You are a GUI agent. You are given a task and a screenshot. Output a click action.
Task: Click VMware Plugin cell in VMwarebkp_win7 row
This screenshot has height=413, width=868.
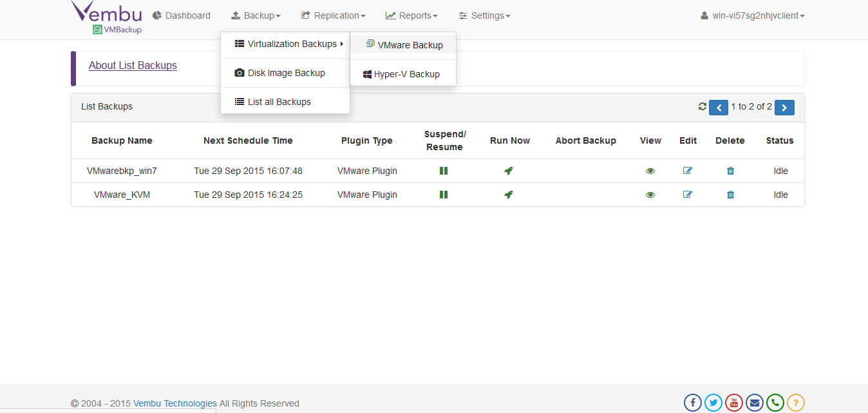pyautogui.click(x=367, y=171)
